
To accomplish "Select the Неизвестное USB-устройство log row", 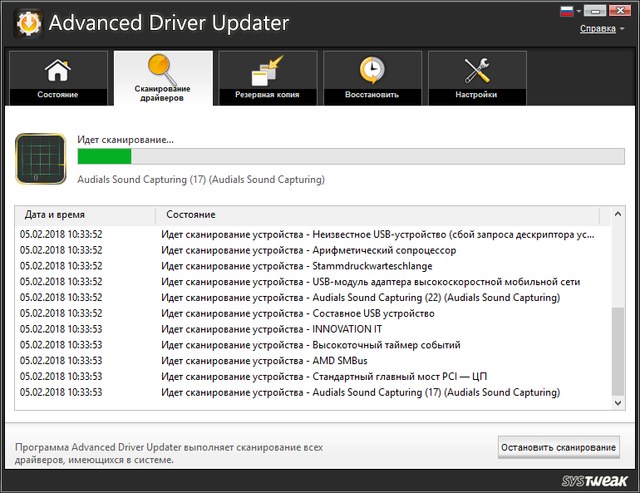I will (313, 234).
